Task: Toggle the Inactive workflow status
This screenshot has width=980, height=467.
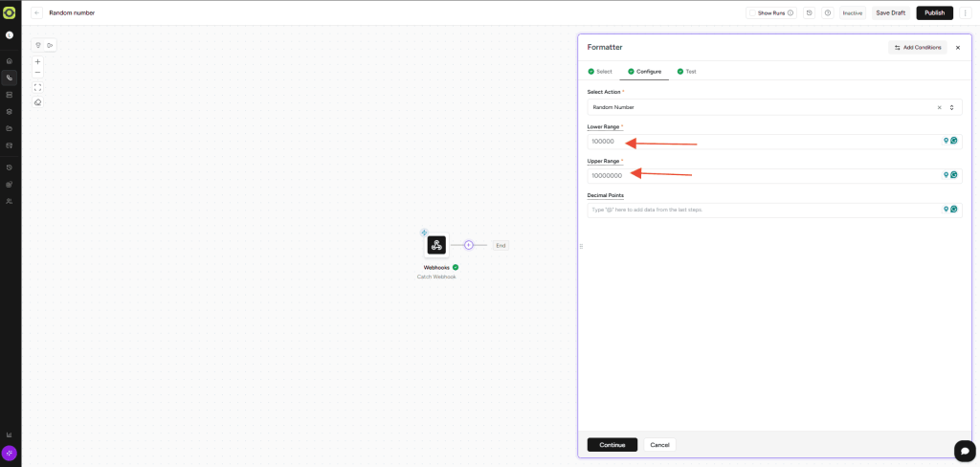Action: 852,13
